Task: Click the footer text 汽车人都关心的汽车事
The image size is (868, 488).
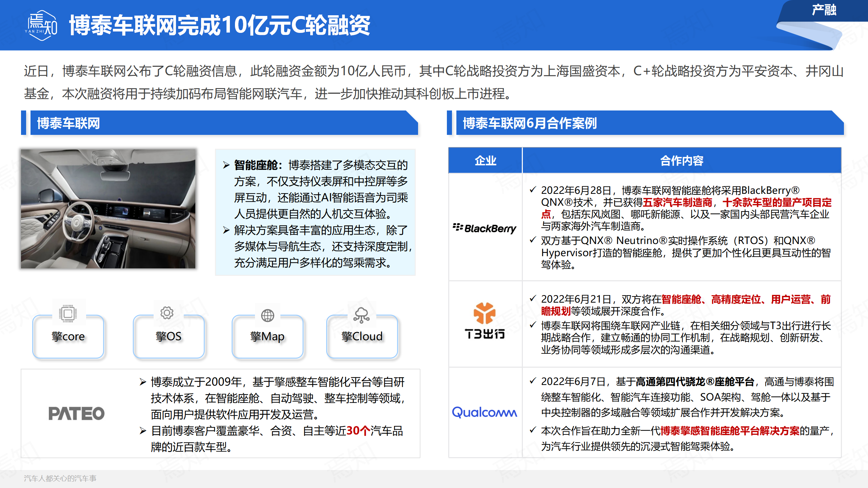Action: 60,478
